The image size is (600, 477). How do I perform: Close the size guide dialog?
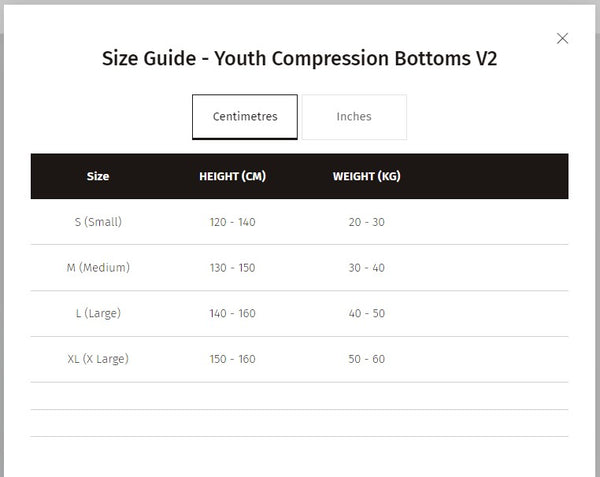click(x=562, y=39)
